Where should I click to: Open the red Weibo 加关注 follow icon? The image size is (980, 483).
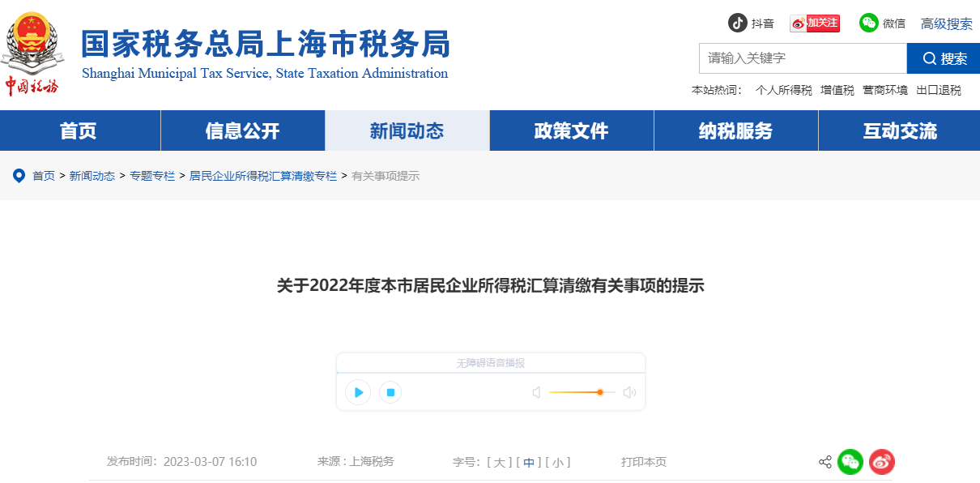coord(815,24)
